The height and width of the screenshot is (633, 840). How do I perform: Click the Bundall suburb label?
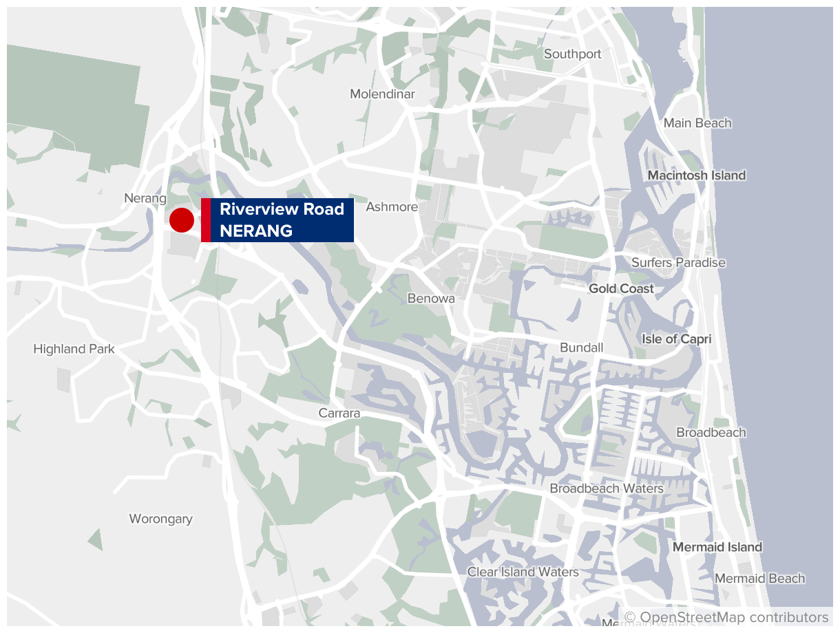point(582,347)
